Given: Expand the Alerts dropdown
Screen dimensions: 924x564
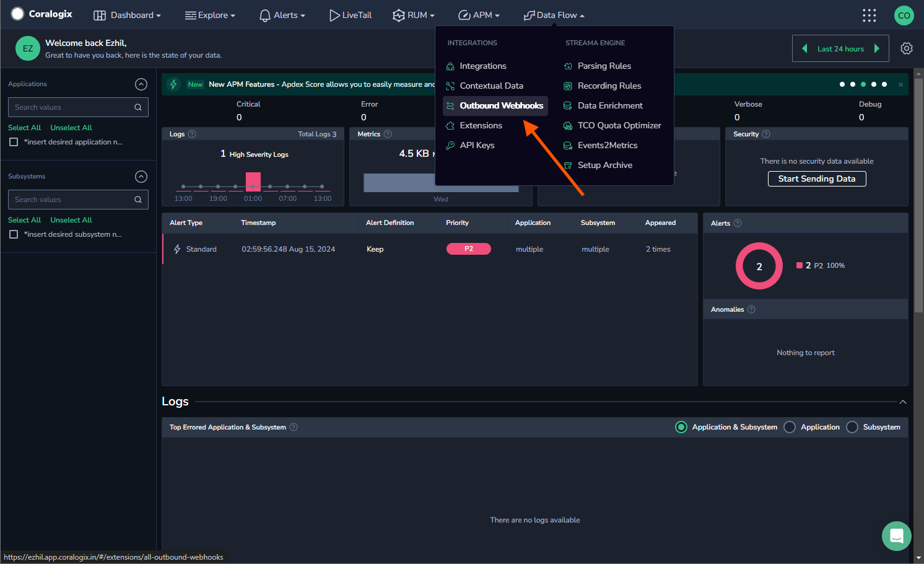Looking at the screenshot, I should (x=282, y=15).
